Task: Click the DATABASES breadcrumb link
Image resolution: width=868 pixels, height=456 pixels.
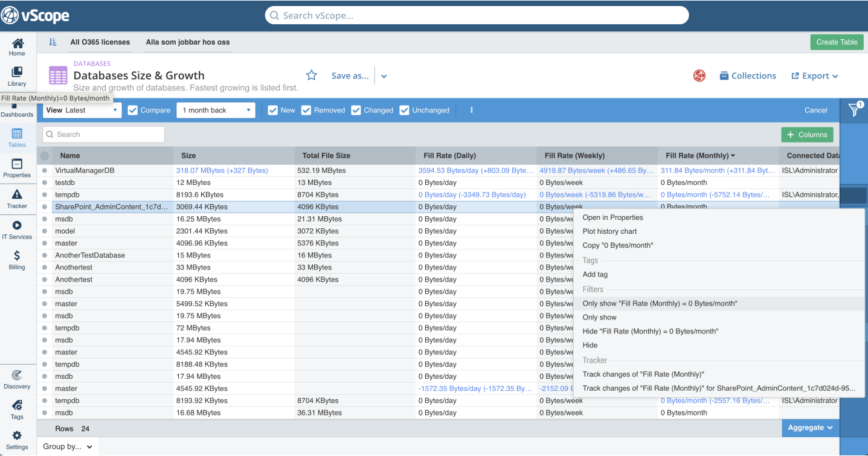Action: click(92, 63)
